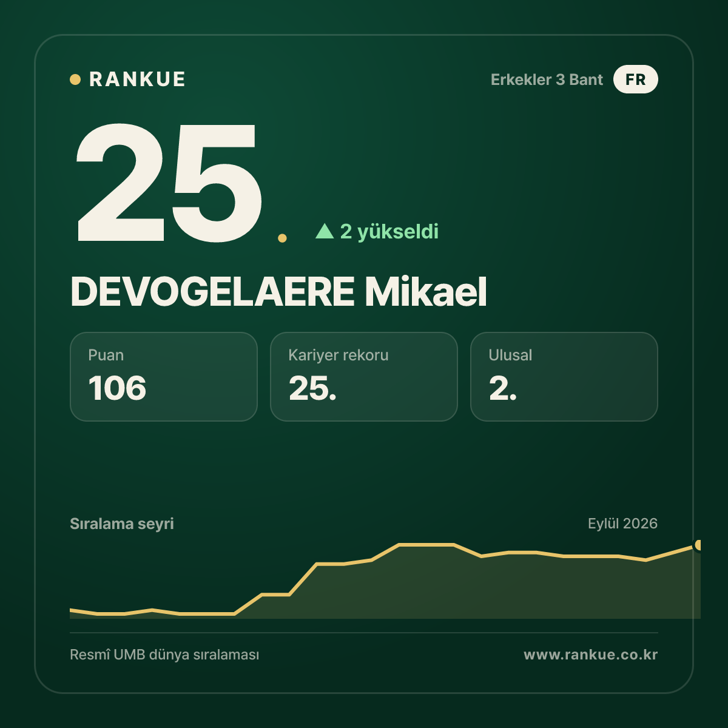Click the 'Sıralama seyri' chart heading
The image size is (728, 728).
[x=122, y=524]
